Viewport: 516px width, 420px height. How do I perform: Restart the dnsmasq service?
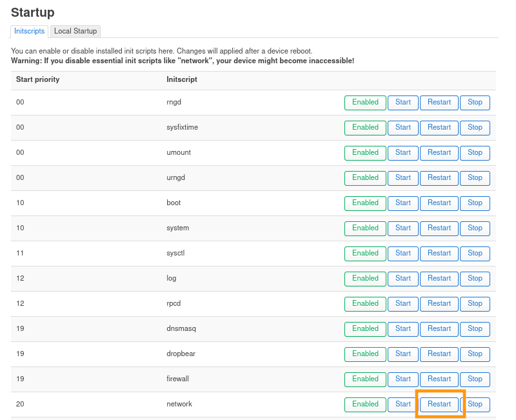(x=439, y=329)
